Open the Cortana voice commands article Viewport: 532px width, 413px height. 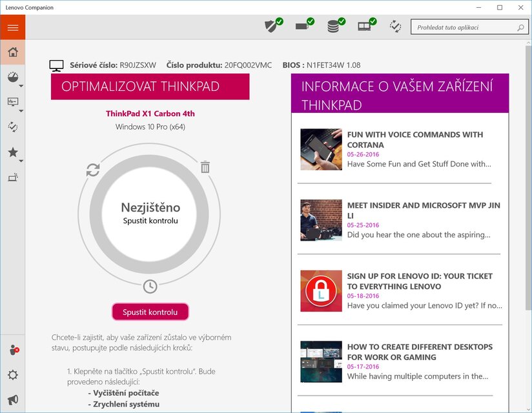pos(414,139)
